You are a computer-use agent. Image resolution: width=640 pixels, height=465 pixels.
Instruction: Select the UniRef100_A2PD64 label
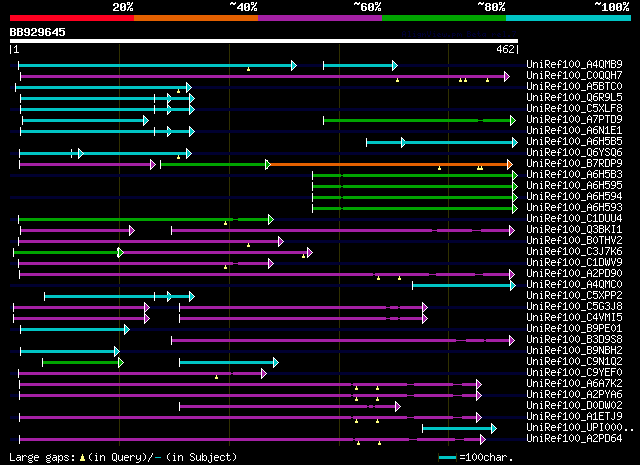click(x=574, y=439)
